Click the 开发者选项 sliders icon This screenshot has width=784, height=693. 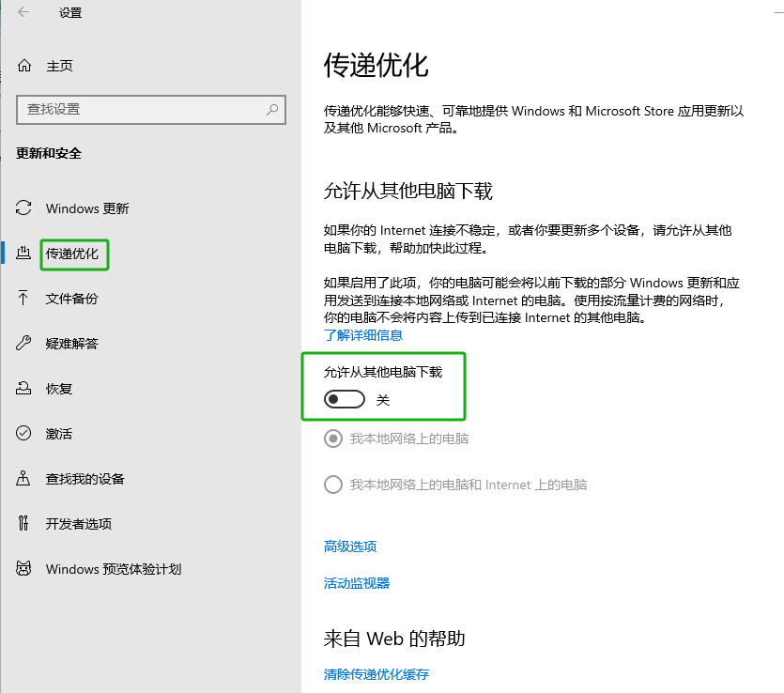(24, 524)
